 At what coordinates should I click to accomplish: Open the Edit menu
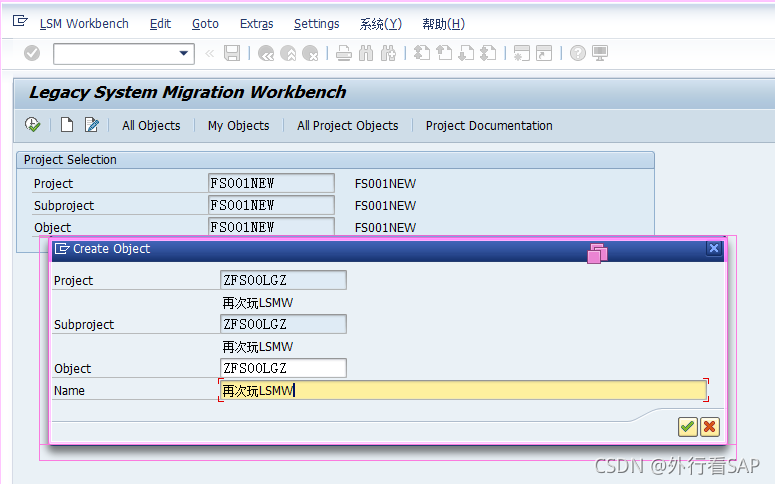click(x=160, y=24)
